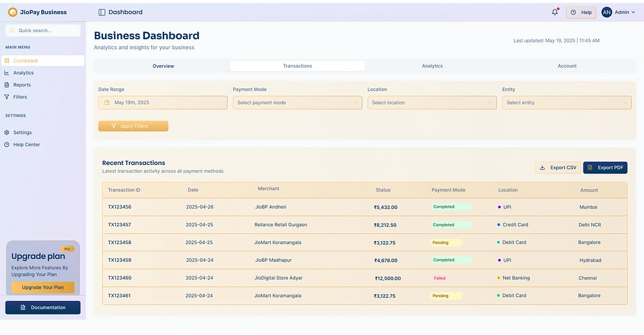Viewport: 644px width, 335px height.
Task: Click the Transaction ID column header
Action: [x=124, y=190]
